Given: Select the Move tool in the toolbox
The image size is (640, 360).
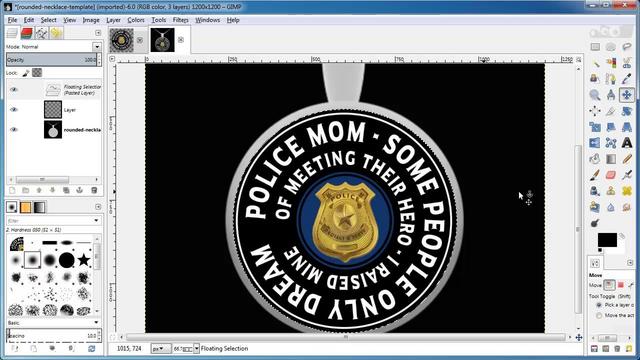Looking at the screenshot, I should (x=627, y=95).
